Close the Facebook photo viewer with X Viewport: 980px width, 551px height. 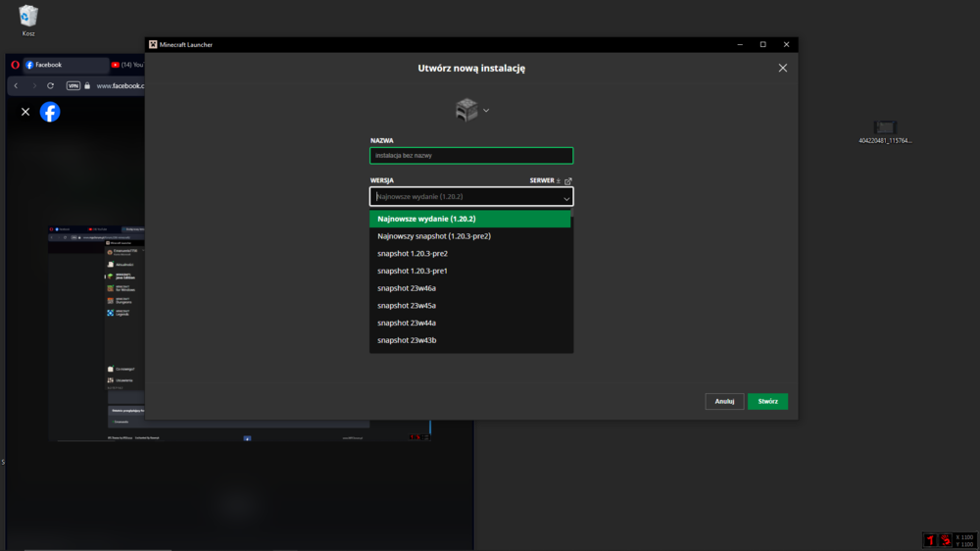(x=25, y=112)
